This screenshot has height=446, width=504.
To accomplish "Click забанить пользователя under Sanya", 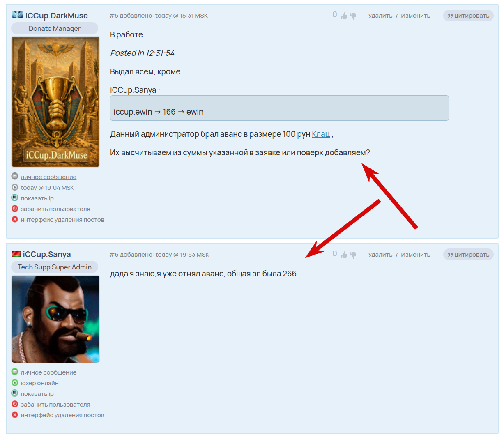I will coord(55,405).
